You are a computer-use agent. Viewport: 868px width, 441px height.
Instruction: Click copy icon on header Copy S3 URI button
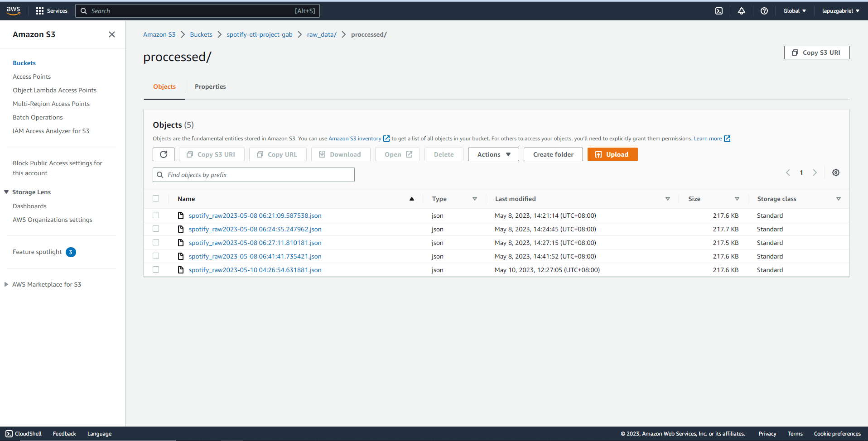(795, 53)
